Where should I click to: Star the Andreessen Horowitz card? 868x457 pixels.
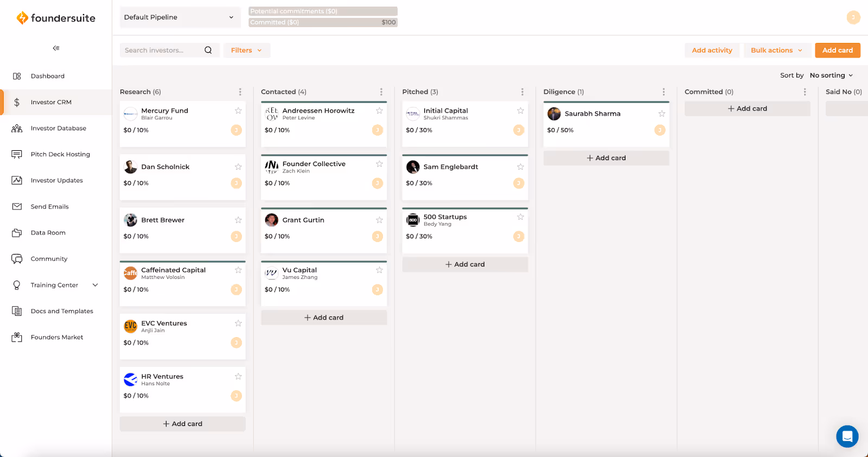pos(379,111)
